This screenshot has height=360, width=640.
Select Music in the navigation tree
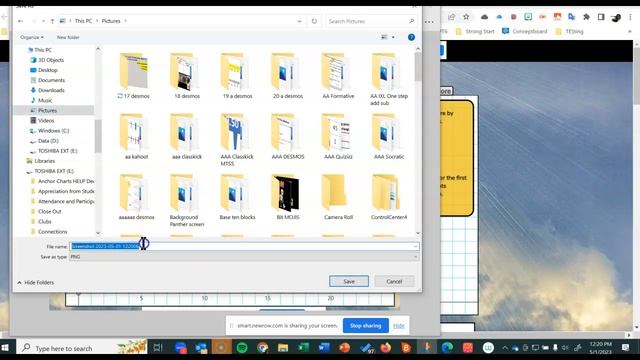click(x=45, y=100)
